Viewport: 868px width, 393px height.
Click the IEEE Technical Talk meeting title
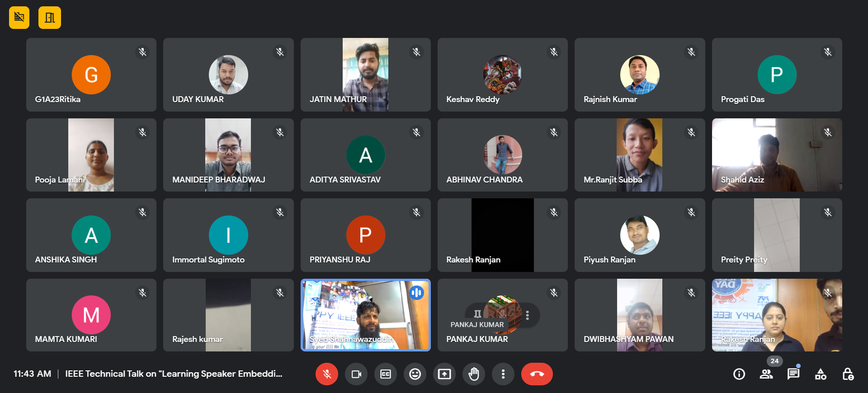click(x=174, y=374)
